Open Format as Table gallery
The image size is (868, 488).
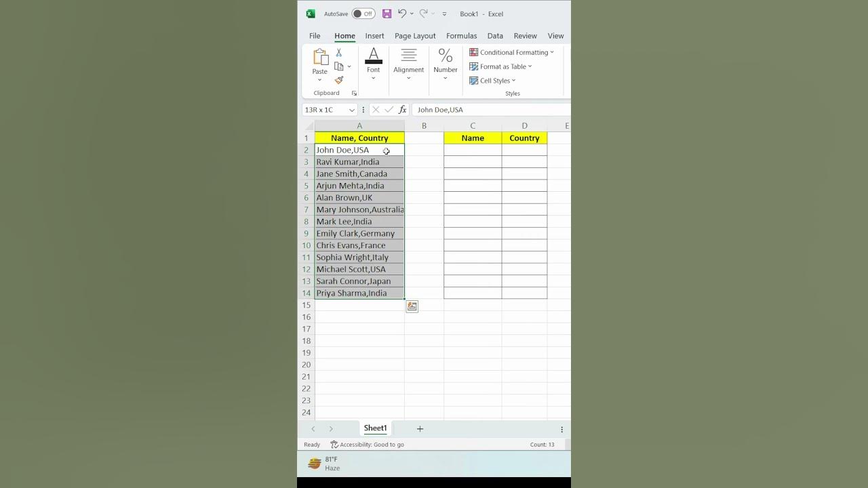[501, 66]
